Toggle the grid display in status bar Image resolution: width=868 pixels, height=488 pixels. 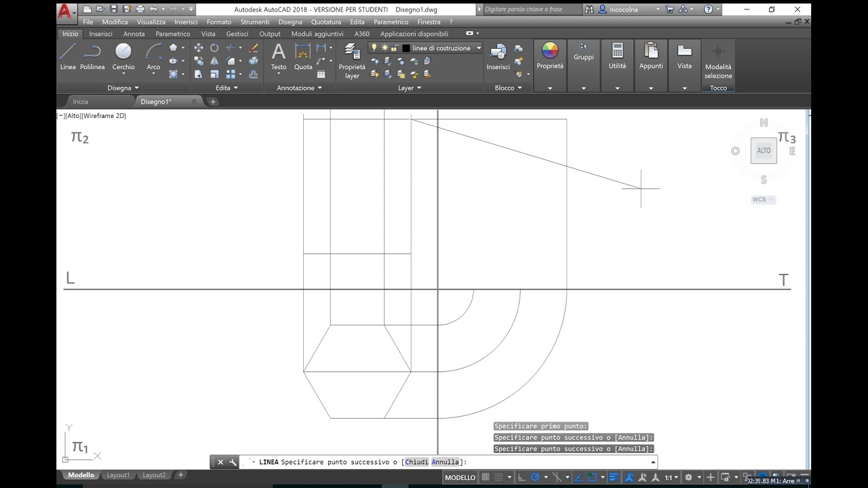click(x=486, y=477)
